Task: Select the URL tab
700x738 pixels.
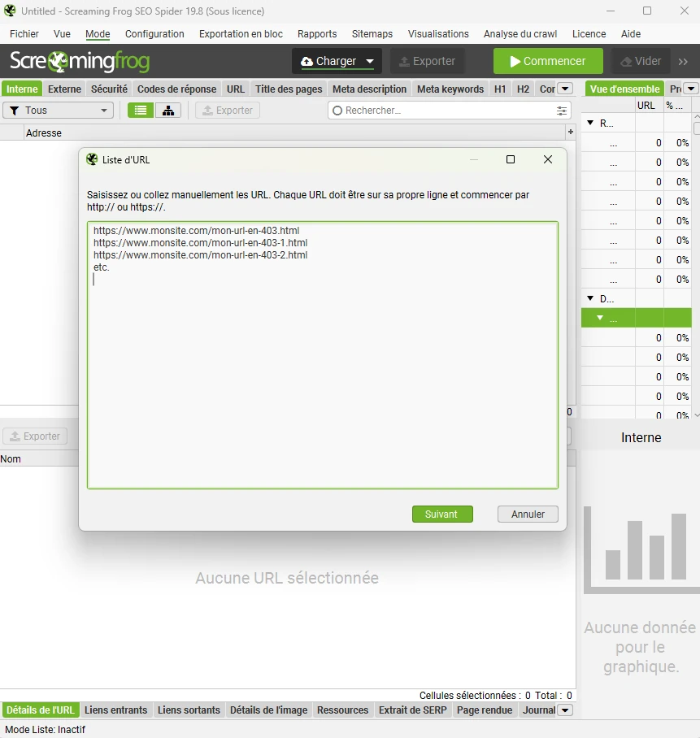Action: click(236, 89)
